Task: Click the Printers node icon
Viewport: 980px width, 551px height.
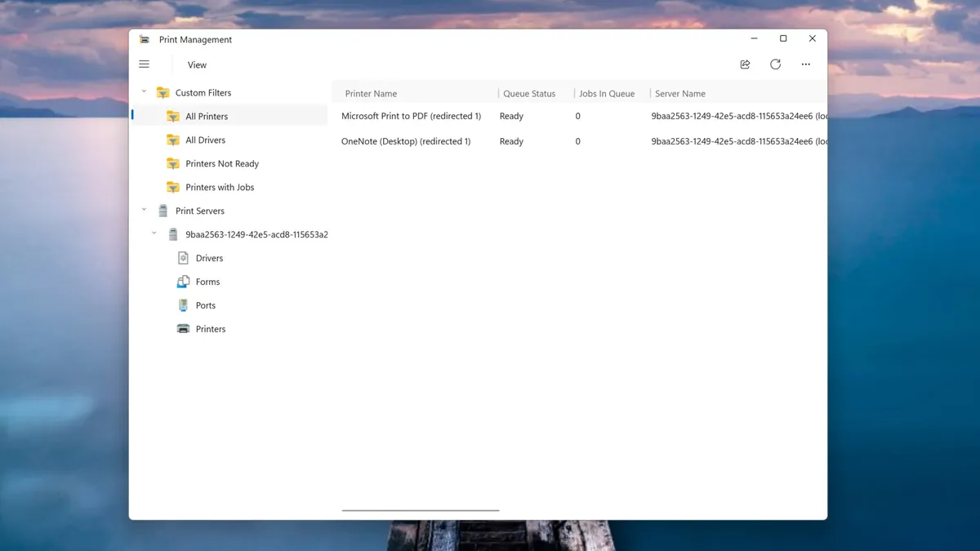Action: pyautogui.click(x=183, y=329)
